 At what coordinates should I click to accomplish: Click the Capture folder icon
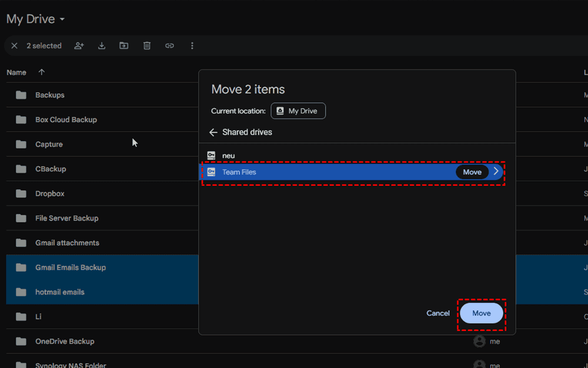click(21, 144)
